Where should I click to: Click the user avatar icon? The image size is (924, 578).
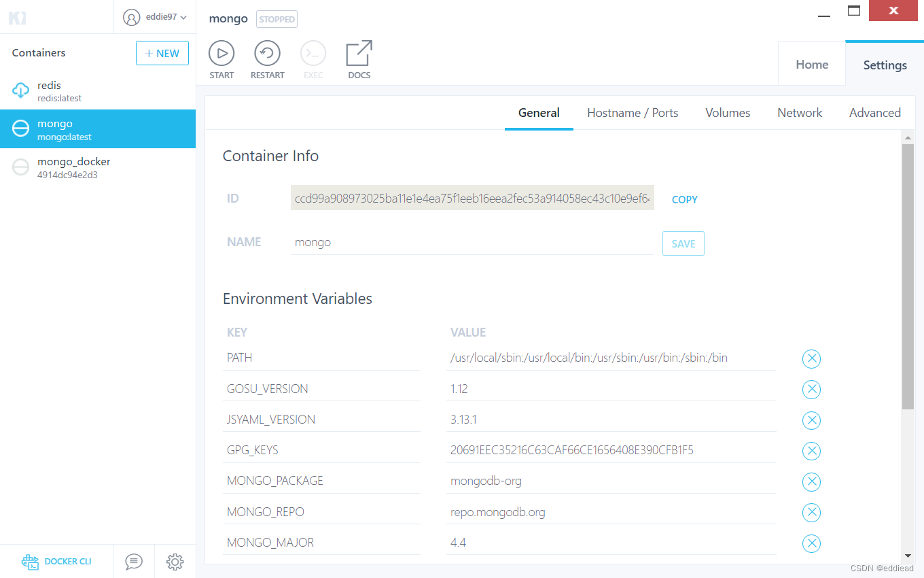(131, 17)
